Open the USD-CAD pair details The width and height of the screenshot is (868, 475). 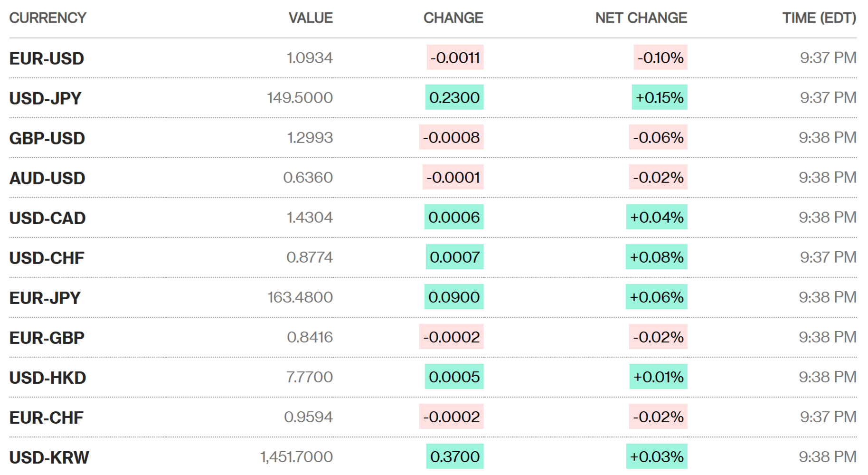pos(47,218)
